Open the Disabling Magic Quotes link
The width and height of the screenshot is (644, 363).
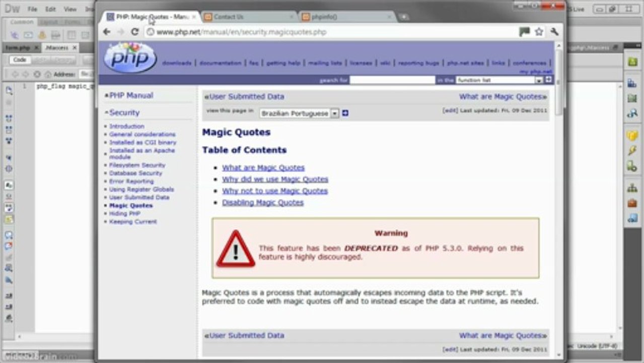[263, 202]
